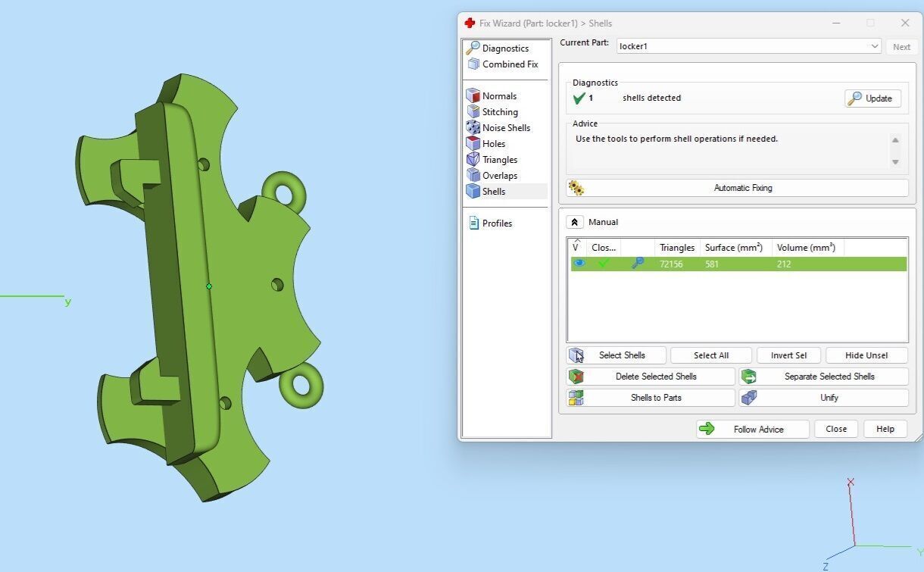Open the Diagnostics page in sidebar
924x572 pixels.
pyautogui.click(x=505, y=48)
